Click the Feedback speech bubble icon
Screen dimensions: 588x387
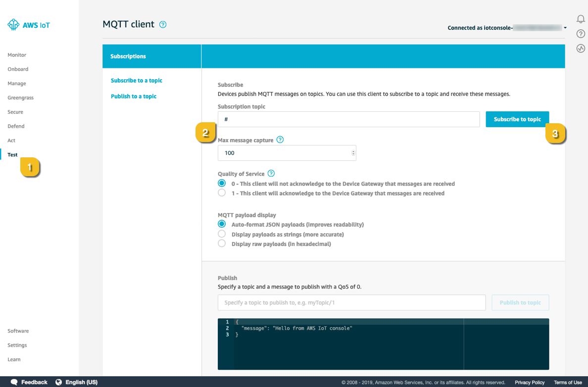(x=14, y=382)
